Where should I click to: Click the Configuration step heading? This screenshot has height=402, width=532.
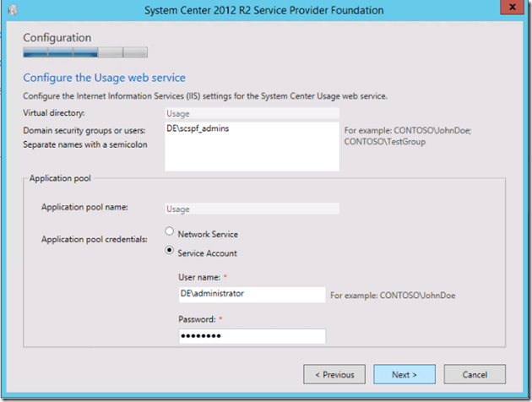[57, 38]
